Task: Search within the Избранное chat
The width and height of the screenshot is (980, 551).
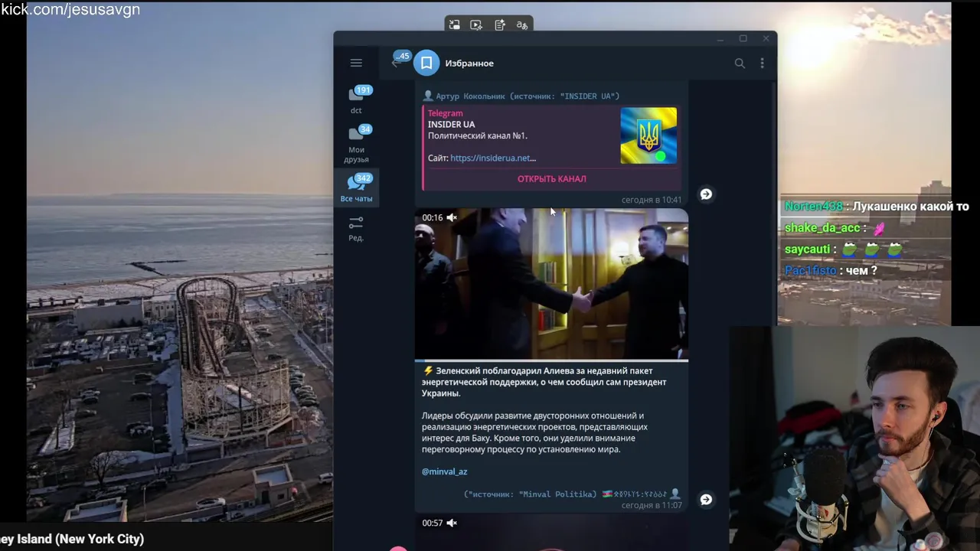Action: pos(740,63)
